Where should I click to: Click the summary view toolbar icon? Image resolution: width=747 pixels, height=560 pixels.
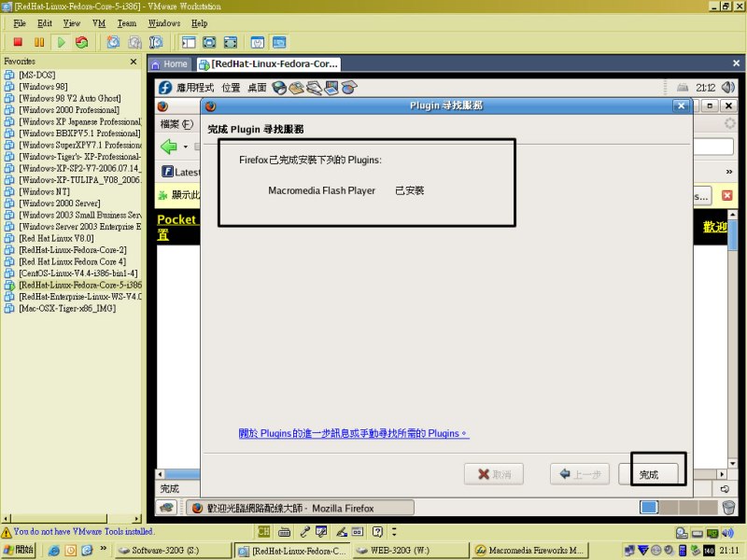[x=258, y=42]
